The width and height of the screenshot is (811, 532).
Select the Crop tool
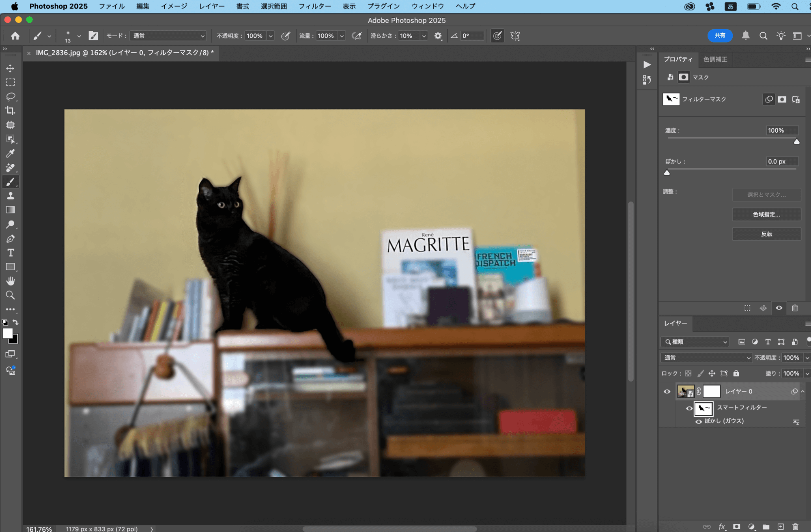(11, 111)
